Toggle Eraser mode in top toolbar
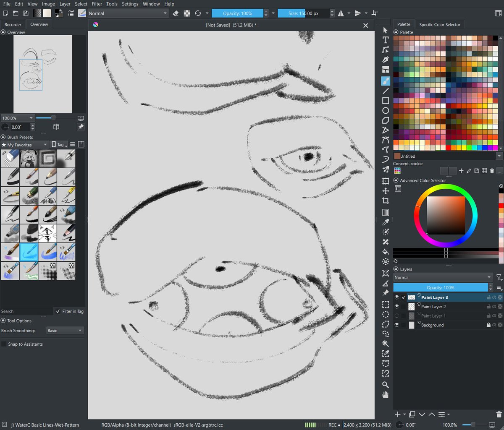This screenshot has width=504, height=430. 176,13
